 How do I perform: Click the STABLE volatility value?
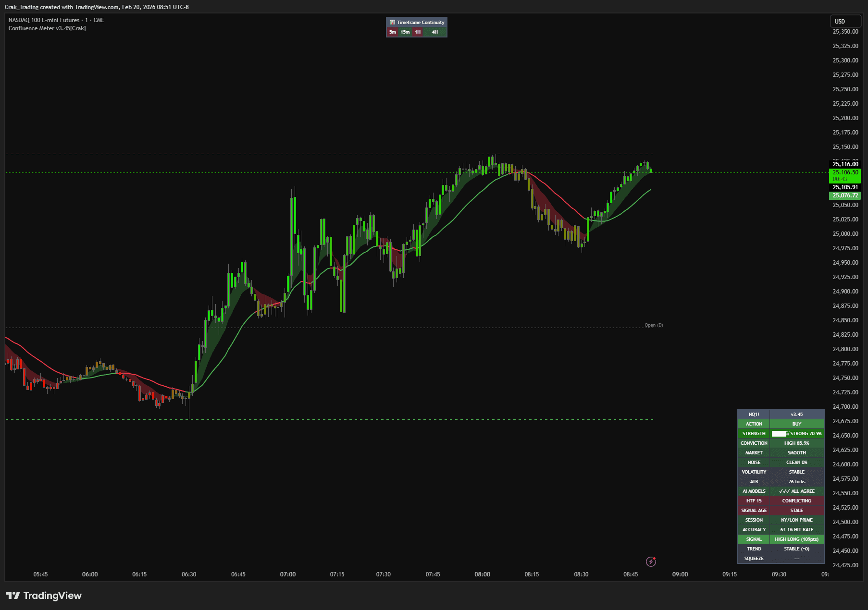pyautogui.click(x=797, y=472)
